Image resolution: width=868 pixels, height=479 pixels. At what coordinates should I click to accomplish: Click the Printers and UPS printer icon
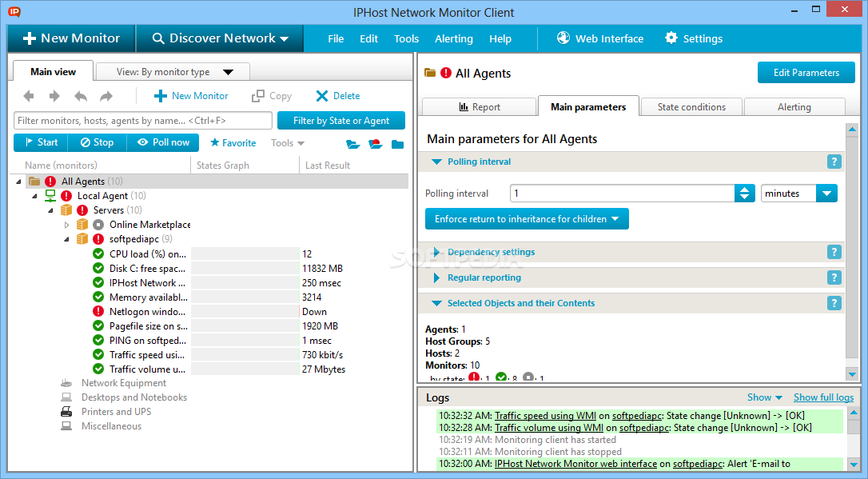pyautogui.click(x=66, y=412)
